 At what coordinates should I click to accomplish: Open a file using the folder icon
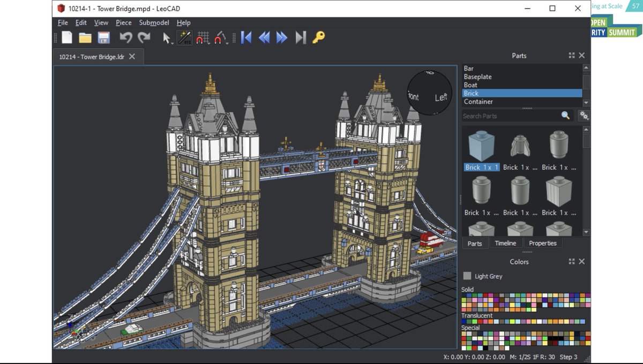click(x=85, y=37)
